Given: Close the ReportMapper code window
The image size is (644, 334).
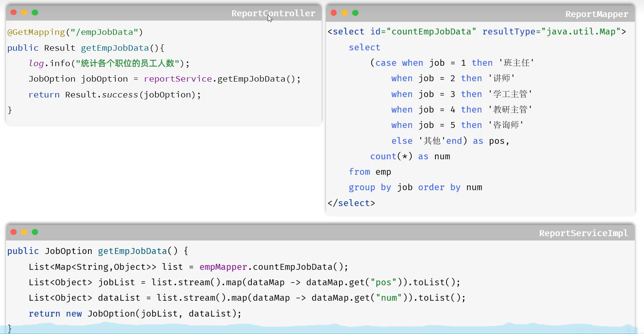Looking at the screenshot, I should point(334,13).
